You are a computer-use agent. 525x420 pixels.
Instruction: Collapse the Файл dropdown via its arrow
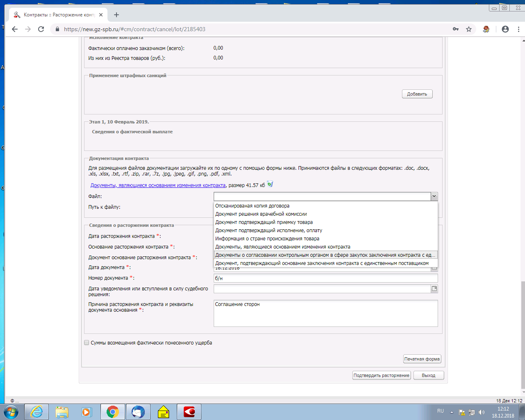pyautogui.click(x=434, y=196)
